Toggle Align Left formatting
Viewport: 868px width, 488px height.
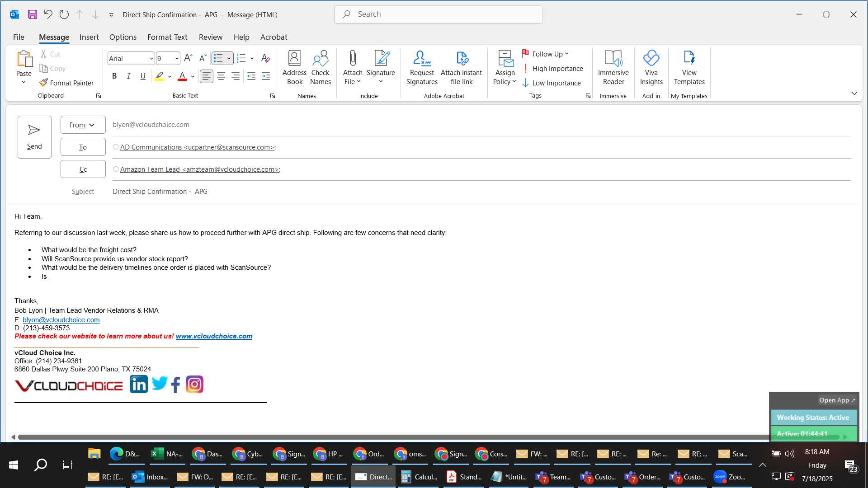pyautogui.click(x=207, y=76)
